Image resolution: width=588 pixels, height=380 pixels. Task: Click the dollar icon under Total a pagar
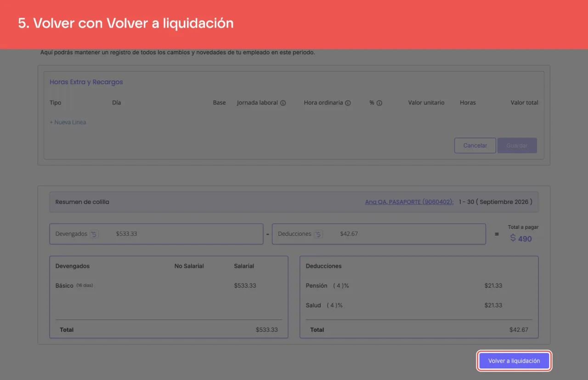(x=513, y=238)
